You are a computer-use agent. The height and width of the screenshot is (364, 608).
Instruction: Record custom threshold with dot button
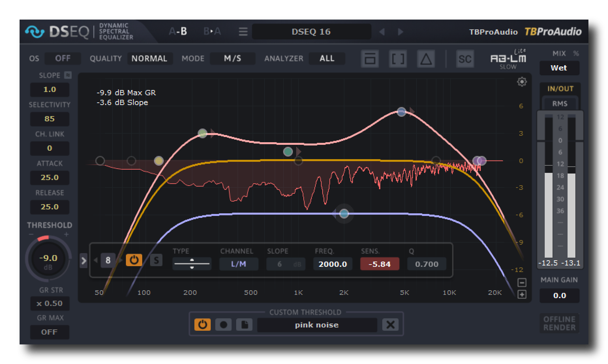(223, 325)
